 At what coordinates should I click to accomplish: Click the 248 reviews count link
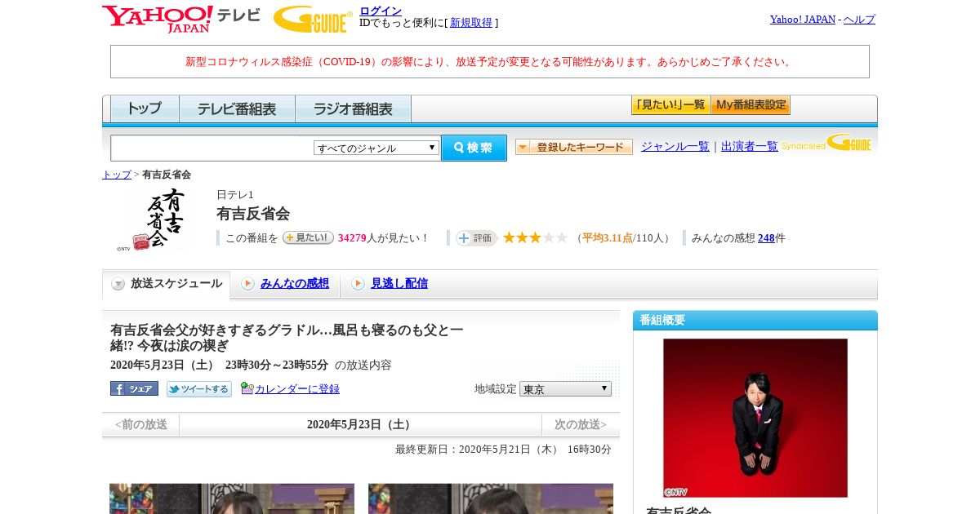766,238
